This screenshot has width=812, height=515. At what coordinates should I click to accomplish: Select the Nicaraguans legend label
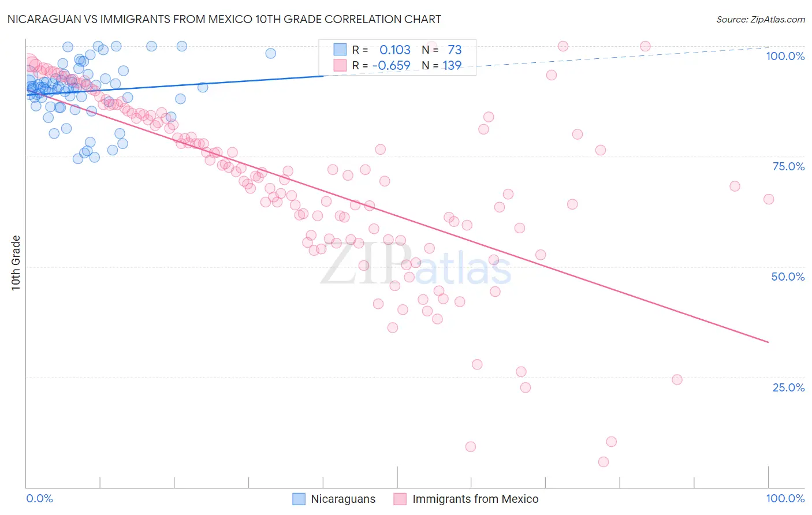[x=343, y=499]
